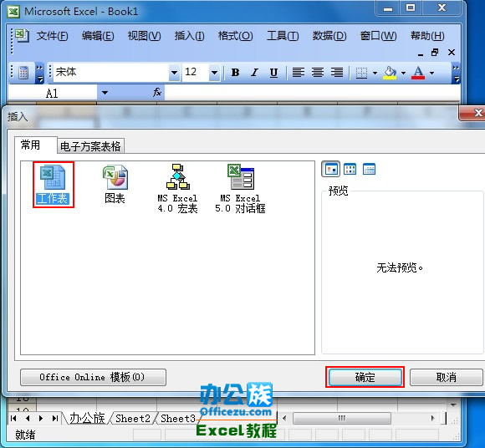Open the Name Box dropdown

tap(105, 93)
